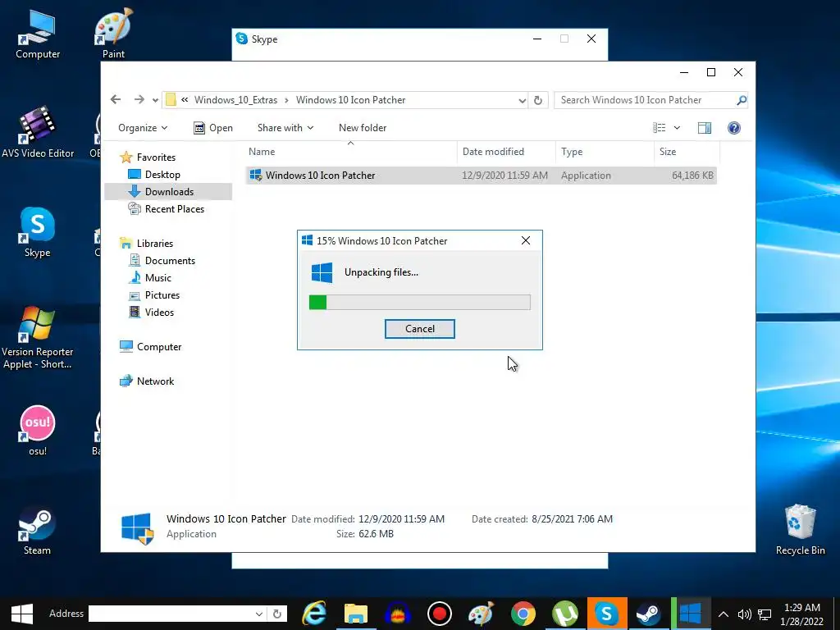
Task: Launch the osu! desktop icon
Action: (38, 430)
